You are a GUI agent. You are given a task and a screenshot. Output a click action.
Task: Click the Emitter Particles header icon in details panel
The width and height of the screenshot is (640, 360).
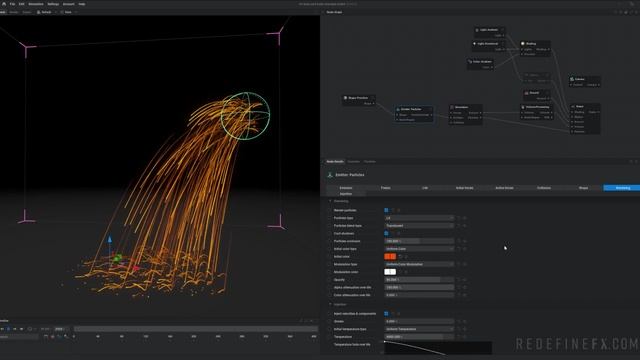tap(330, 175)
